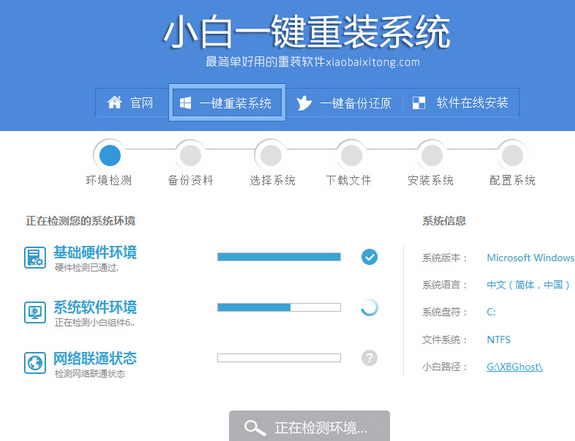Click the 正在检测小白组件6.. status text

(x=95, y=323)
